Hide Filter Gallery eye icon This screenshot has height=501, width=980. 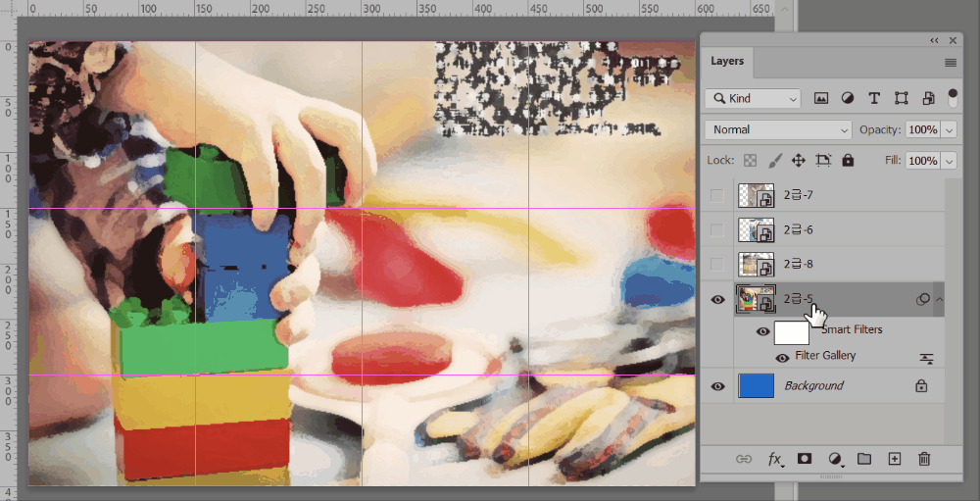[x=782, y=359]
